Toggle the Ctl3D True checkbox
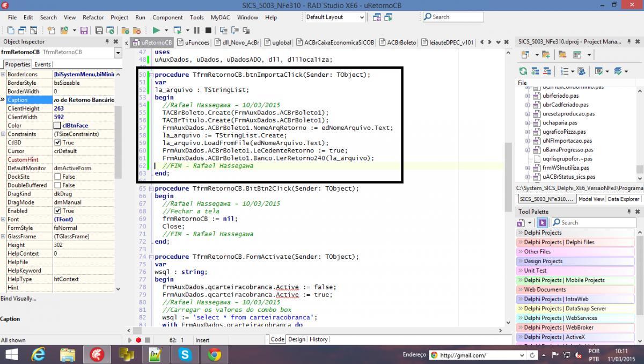Screen dimensions: 644x364 point(57,143)
